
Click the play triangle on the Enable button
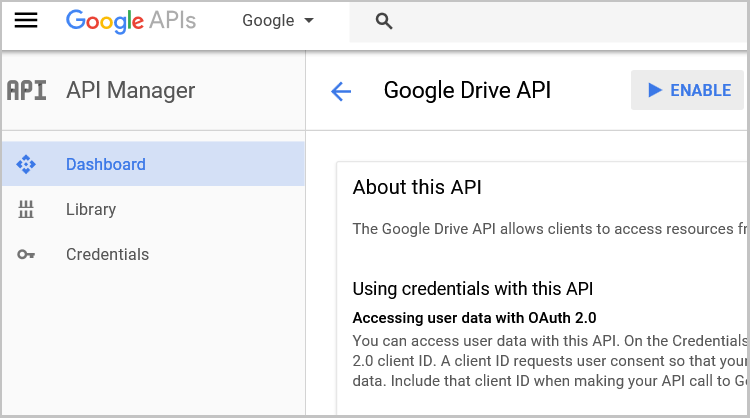(655, 90)
